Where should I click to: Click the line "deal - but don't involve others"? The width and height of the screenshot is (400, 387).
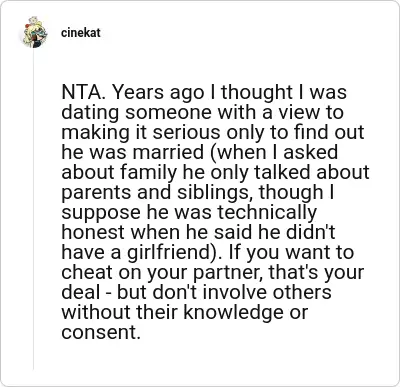point(197,292)
